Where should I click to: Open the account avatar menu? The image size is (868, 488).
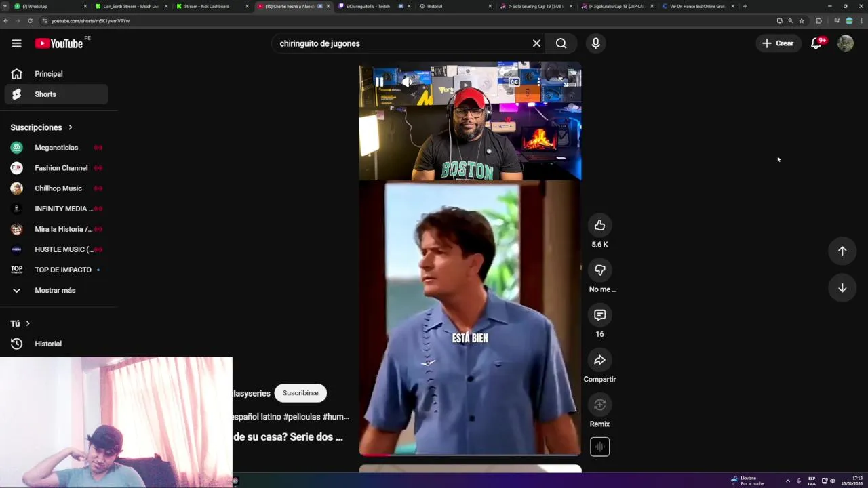845,43
